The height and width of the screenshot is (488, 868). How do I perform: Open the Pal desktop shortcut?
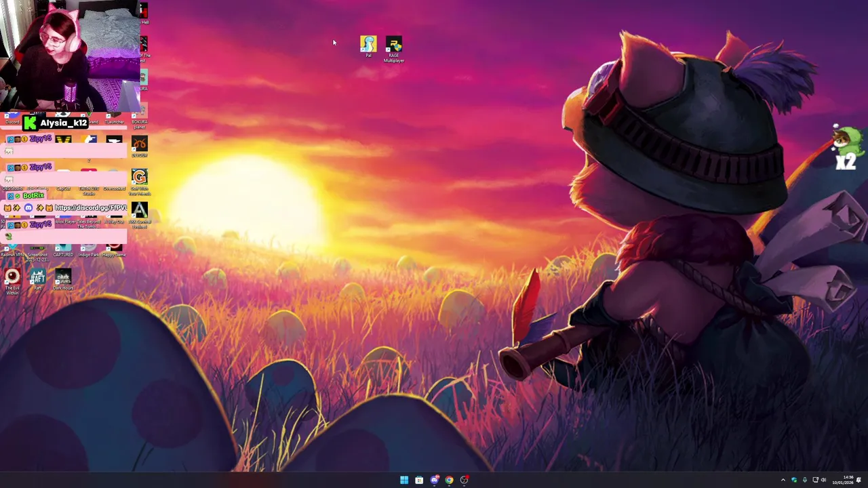[368, 46]
